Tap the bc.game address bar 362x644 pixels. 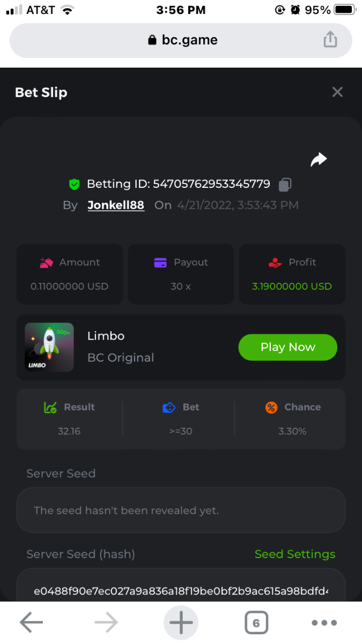(x=181, y=40)
